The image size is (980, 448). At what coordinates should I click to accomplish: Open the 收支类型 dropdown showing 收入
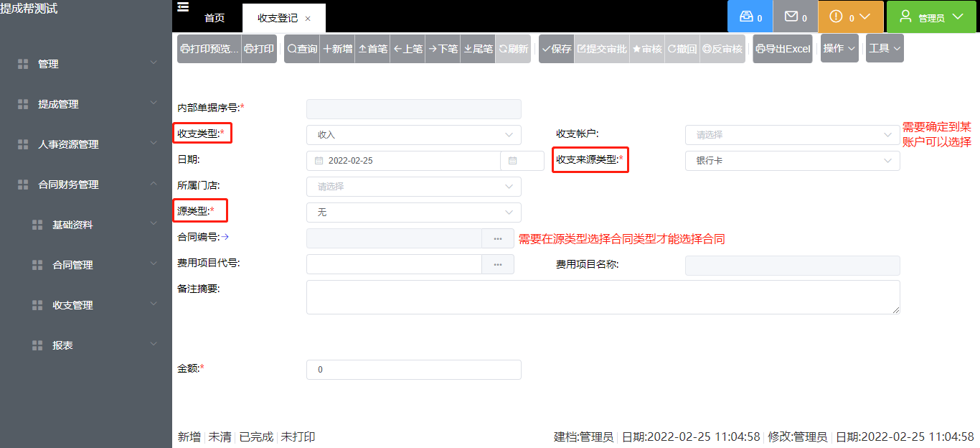click(414, 135)
